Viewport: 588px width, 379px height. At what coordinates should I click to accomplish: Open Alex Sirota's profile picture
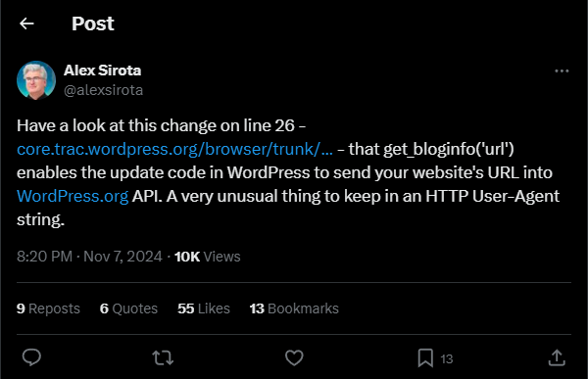point(36,80)
